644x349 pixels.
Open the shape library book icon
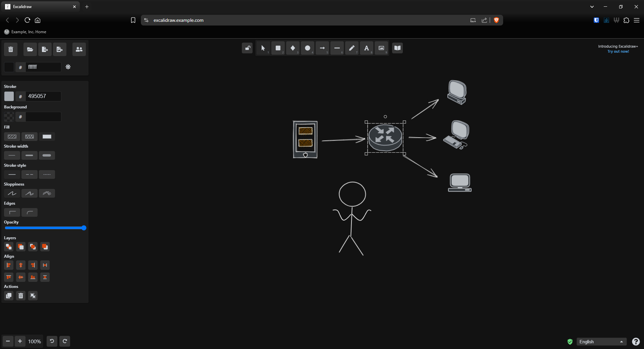point(397,48)
